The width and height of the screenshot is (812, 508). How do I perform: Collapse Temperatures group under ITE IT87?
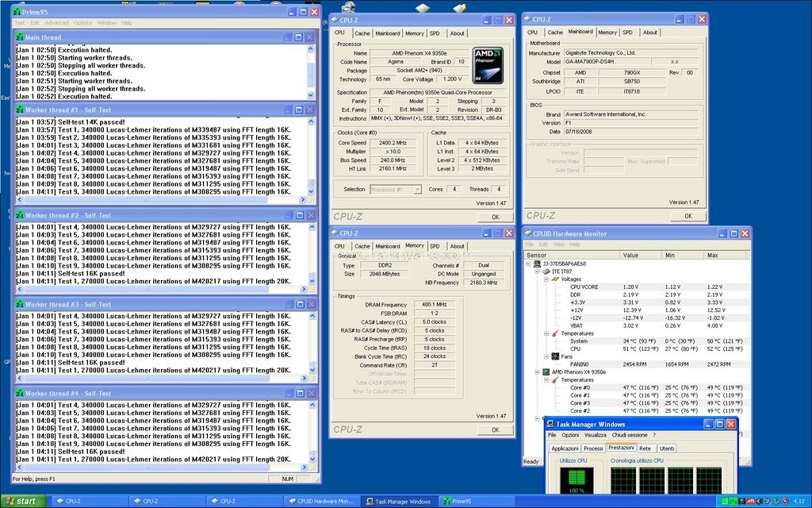click(x=546, y=333)
